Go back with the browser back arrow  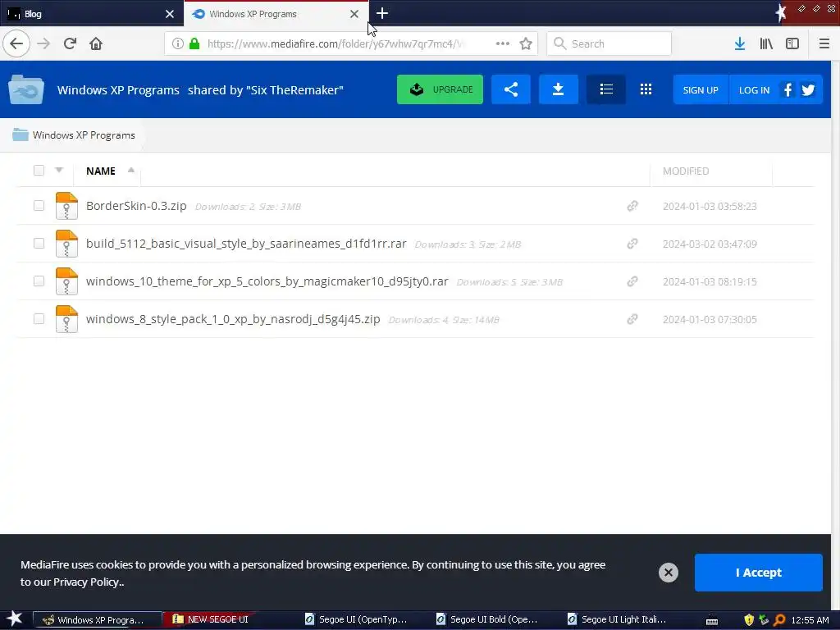[16, 43]
